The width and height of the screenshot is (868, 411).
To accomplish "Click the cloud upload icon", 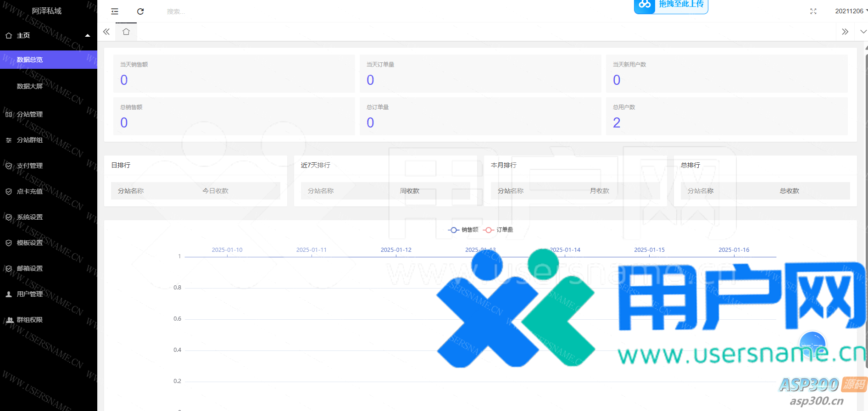I will click(645, 5).
